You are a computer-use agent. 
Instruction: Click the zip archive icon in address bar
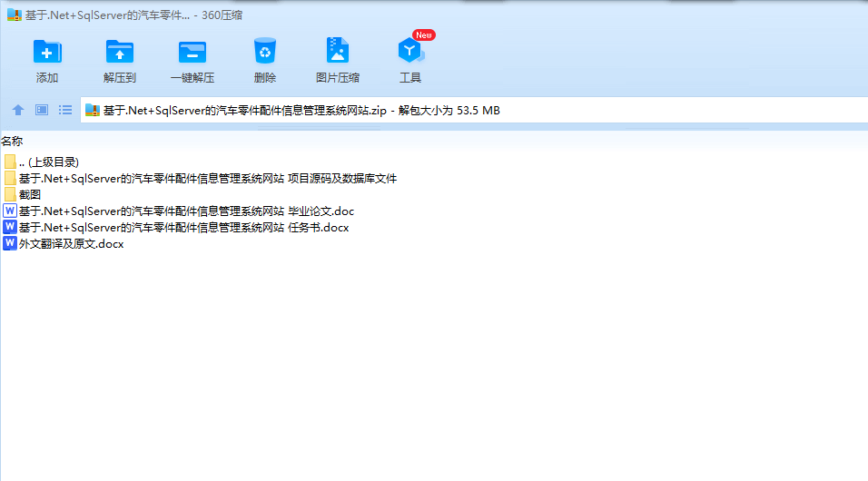(93, 110)
